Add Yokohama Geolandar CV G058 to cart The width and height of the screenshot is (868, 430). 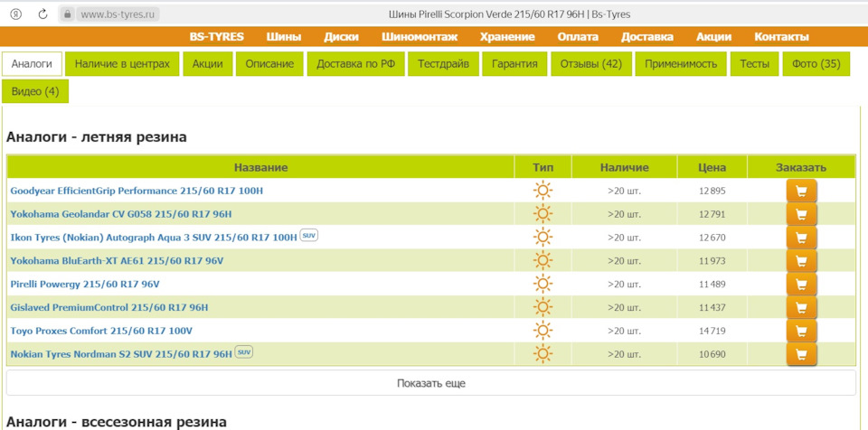[x=801, y=214]
